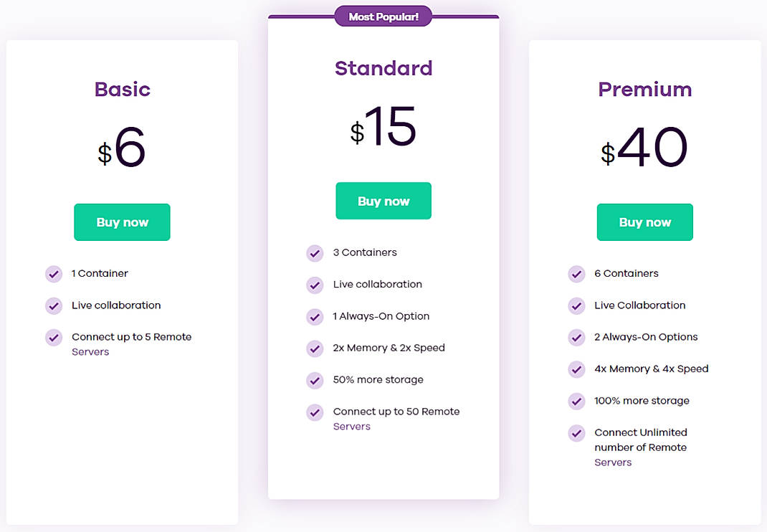Click the Most Popular! badge

coord(383,15)
